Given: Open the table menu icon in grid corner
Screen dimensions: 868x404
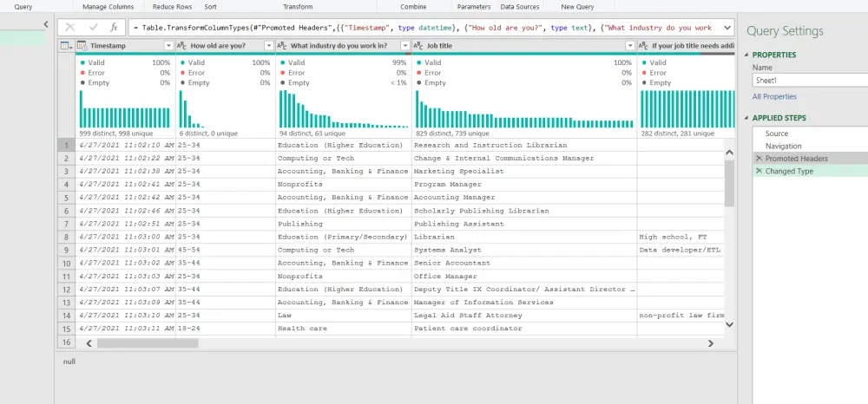Looking at the screenshot, I should click(66, 45).
